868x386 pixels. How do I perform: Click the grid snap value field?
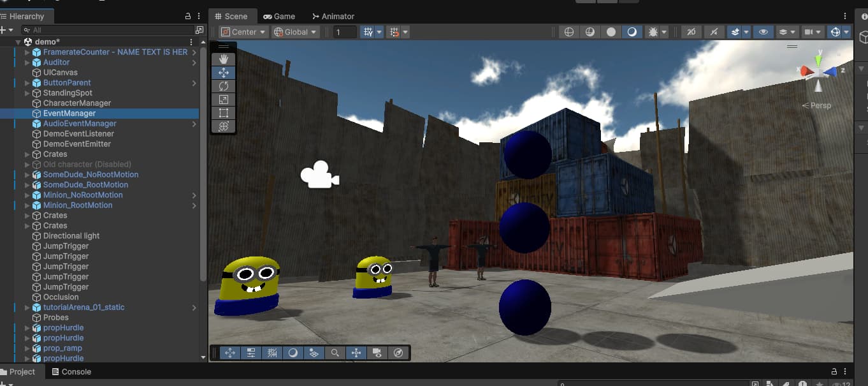click(x=345, y=32)
